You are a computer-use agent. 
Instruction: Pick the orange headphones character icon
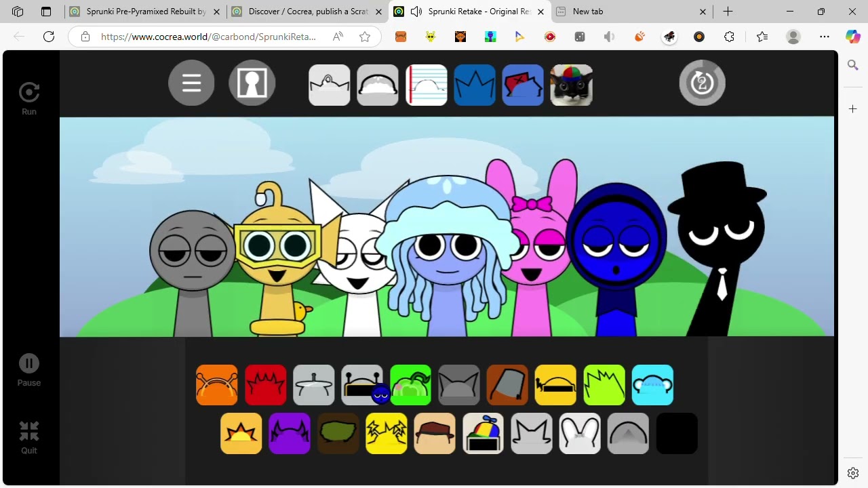coord(217,386)
